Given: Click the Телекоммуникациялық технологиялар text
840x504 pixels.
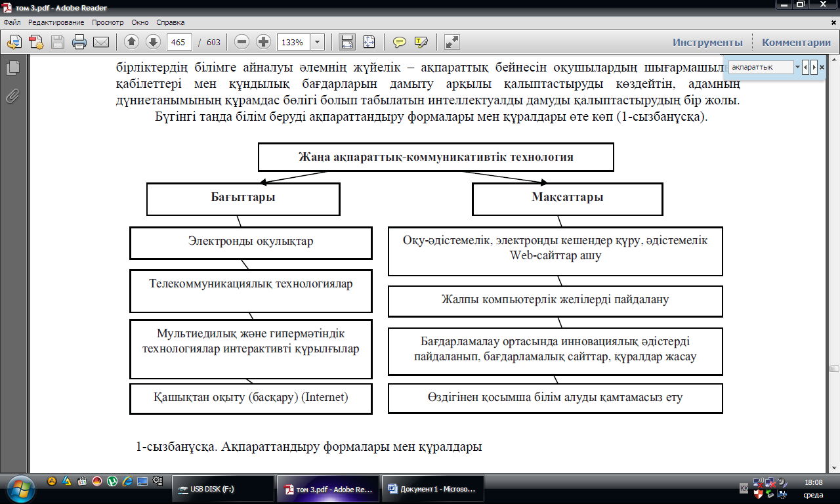Looking at the screenshot, I should (251, 284).
